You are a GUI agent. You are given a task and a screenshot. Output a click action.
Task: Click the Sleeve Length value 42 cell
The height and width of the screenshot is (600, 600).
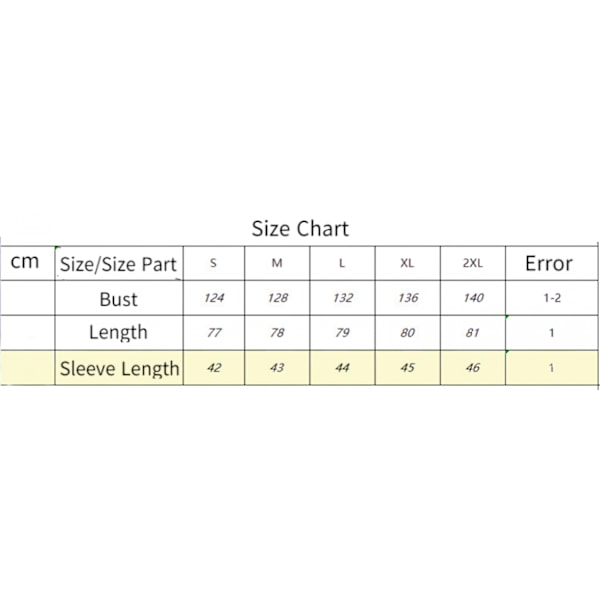tap(214, 368)
